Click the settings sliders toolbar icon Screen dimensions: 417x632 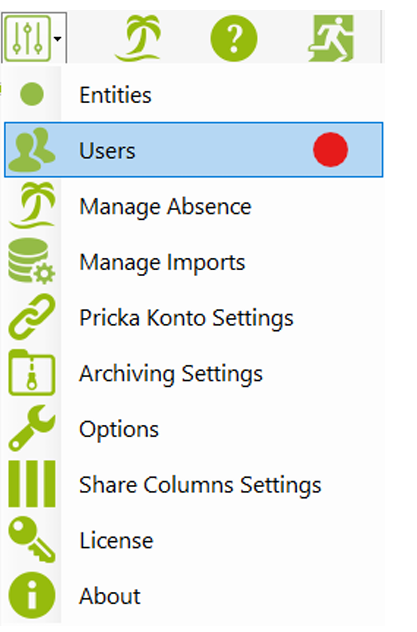pos(27,38)
